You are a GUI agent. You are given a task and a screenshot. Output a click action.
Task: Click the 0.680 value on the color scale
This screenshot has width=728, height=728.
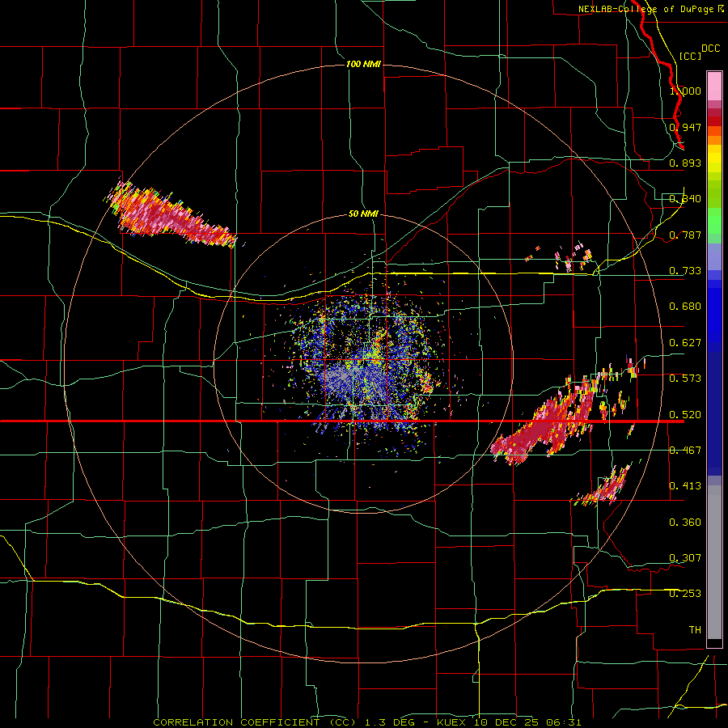685,307
